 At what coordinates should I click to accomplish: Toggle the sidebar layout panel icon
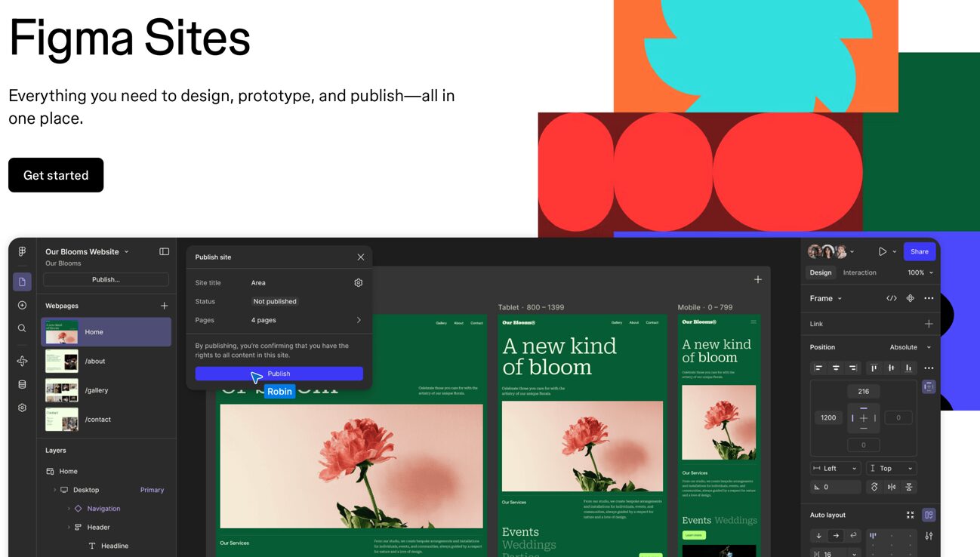[164, 252]
